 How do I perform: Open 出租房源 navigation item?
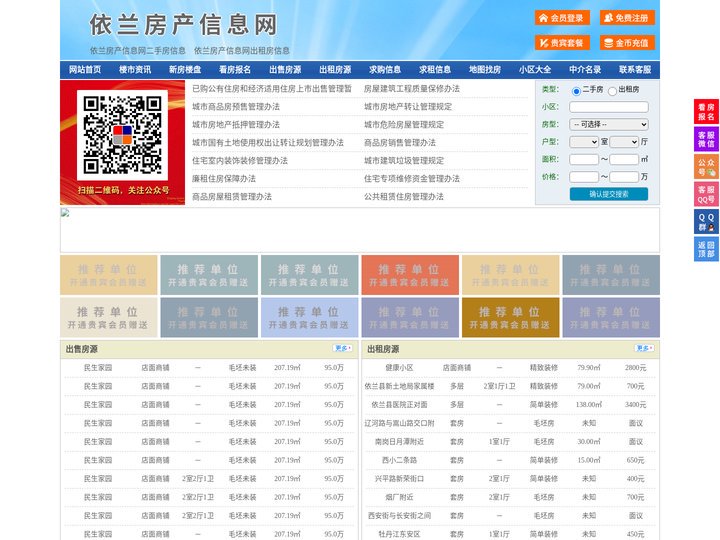335,70
